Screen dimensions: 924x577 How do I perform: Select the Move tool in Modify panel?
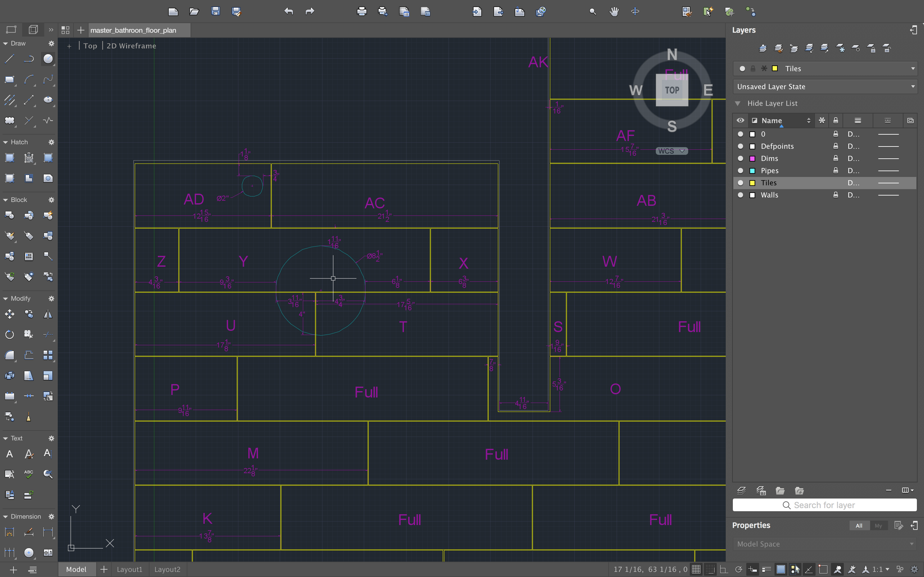click(x=10, y=314)
